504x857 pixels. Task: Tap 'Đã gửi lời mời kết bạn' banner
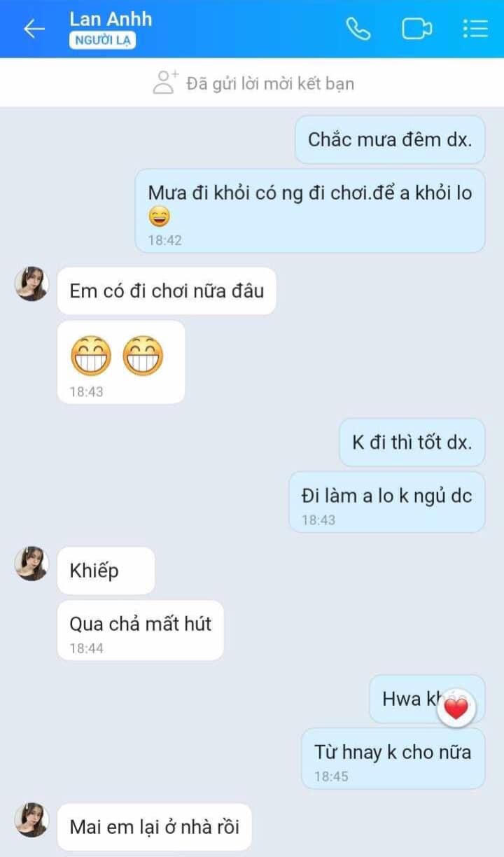click(x=270, y=84)
